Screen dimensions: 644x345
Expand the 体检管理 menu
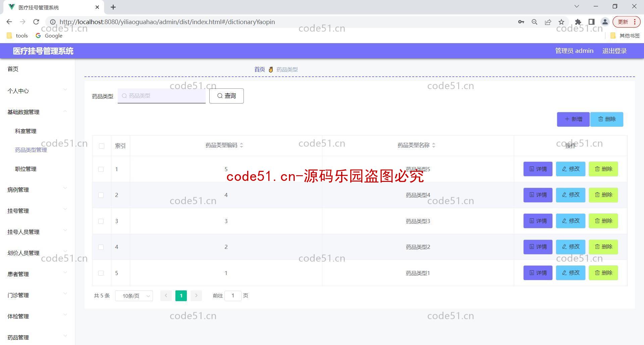[x=37, y=316]
